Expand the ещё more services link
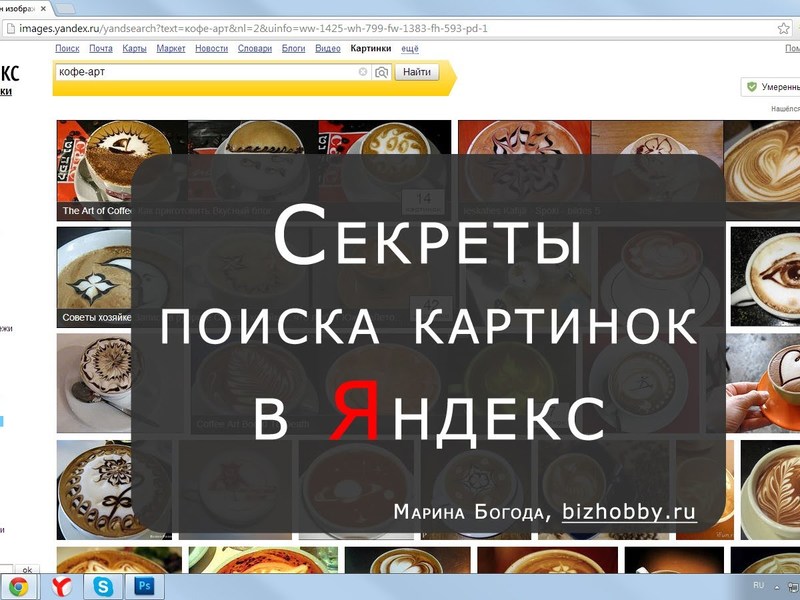Image resolution: width=800 pixels, height=600 pixels. [x=410, y=48]
